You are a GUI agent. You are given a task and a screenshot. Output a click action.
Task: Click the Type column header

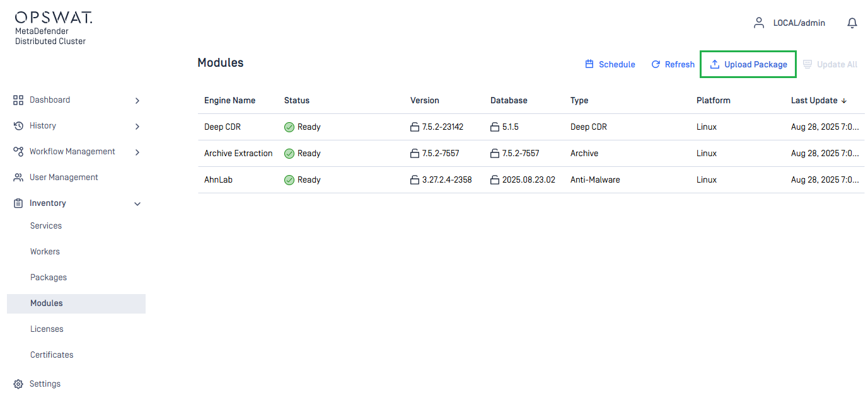(579, 101)
